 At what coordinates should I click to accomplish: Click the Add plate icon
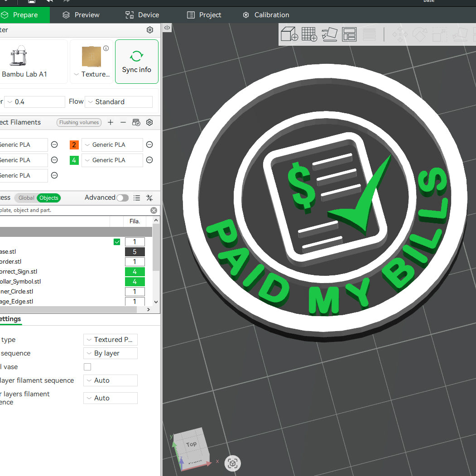pyautogui.click(x=309, y=34)
